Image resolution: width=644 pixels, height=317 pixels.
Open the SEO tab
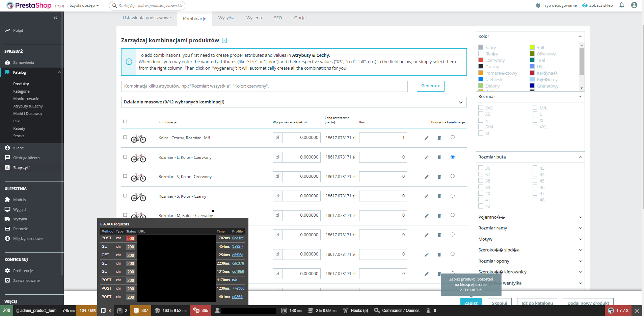[x=278, y=18]
